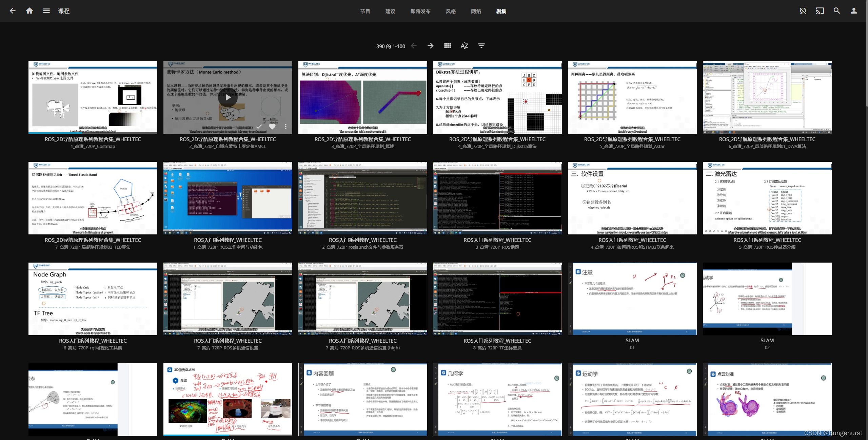Play the Monte Carlo method episode
Viewport: 868px width, 440px height.
[228, 98]
